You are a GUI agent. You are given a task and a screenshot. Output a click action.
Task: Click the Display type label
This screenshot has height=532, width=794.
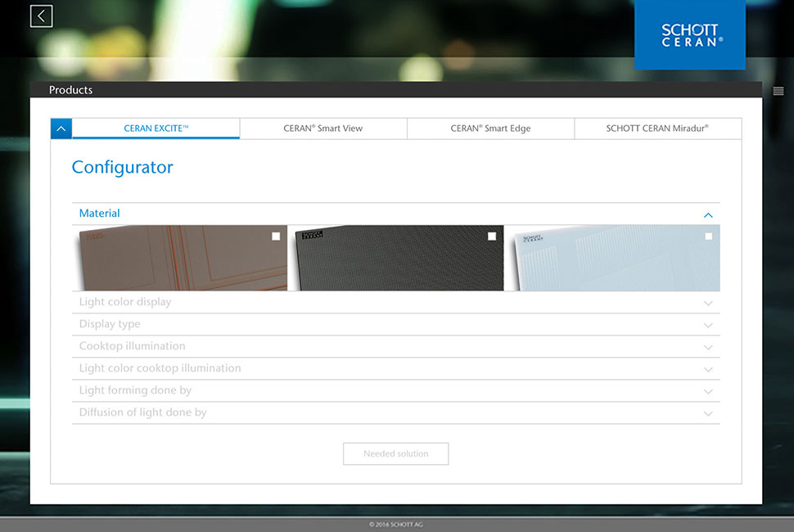(110, 324)
